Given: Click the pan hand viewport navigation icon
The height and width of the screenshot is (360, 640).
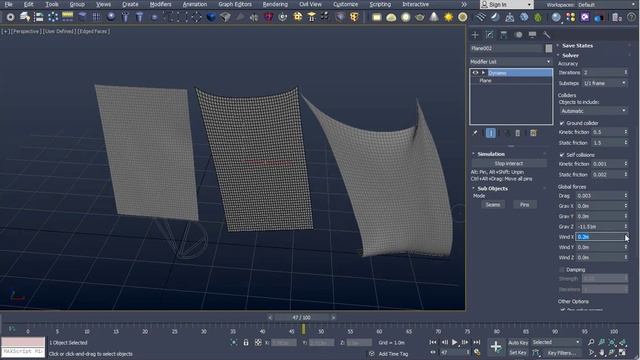Looking at the screenshot, I should pos(602,352).
